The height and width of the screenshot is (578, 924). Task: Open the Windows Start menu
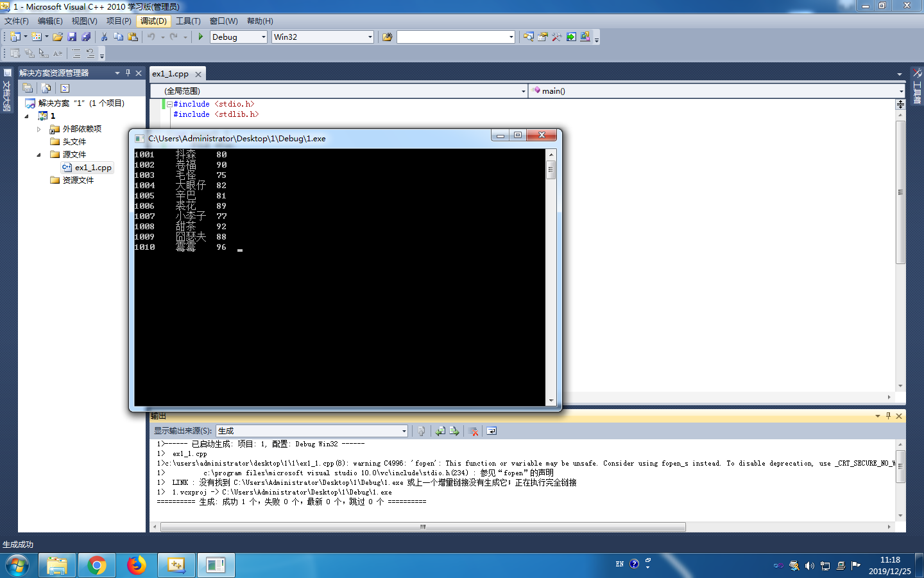pyautogui.click(x=17, y=565)
